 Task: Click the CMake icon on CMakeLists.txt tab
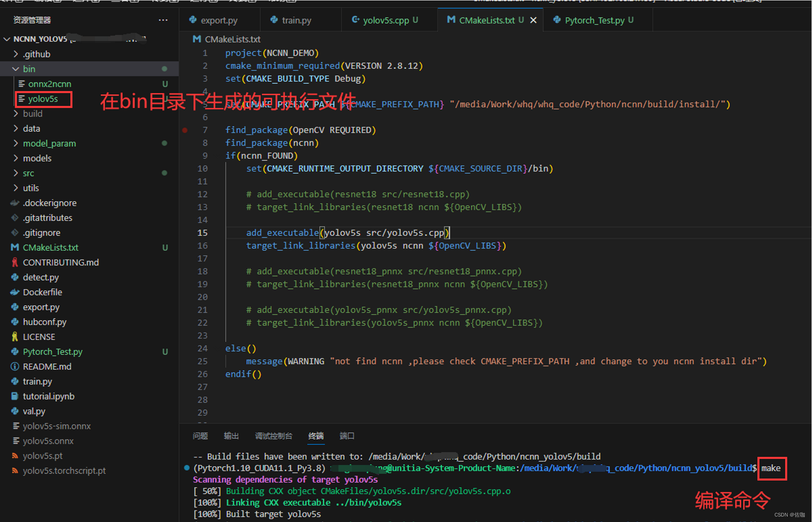451,20
